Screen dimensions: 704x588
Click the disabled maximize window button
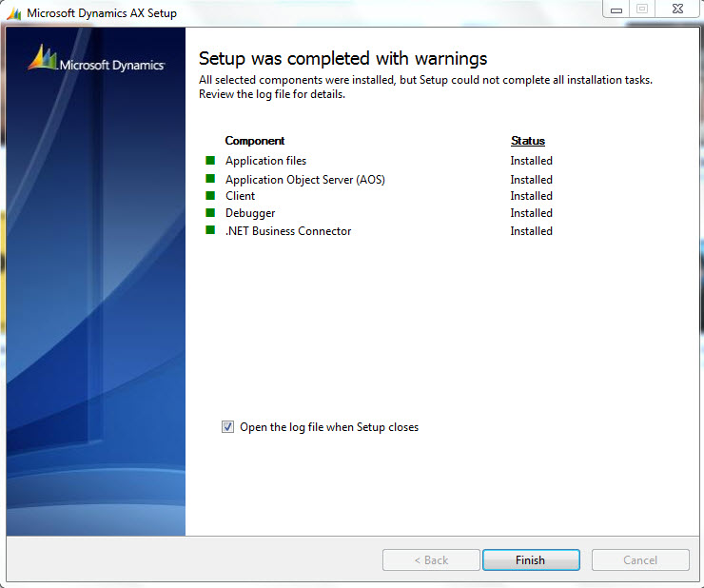point(642,9)
